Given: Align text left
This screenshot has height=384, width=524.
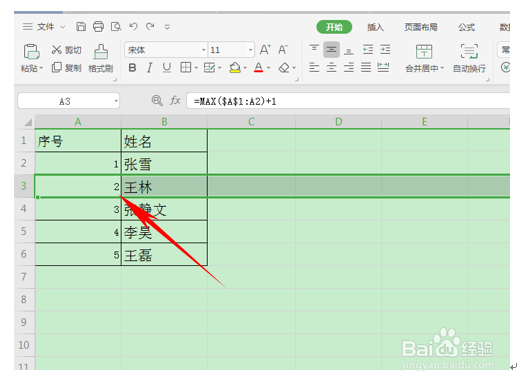Looking at the screenshot, I should point(314,68).
